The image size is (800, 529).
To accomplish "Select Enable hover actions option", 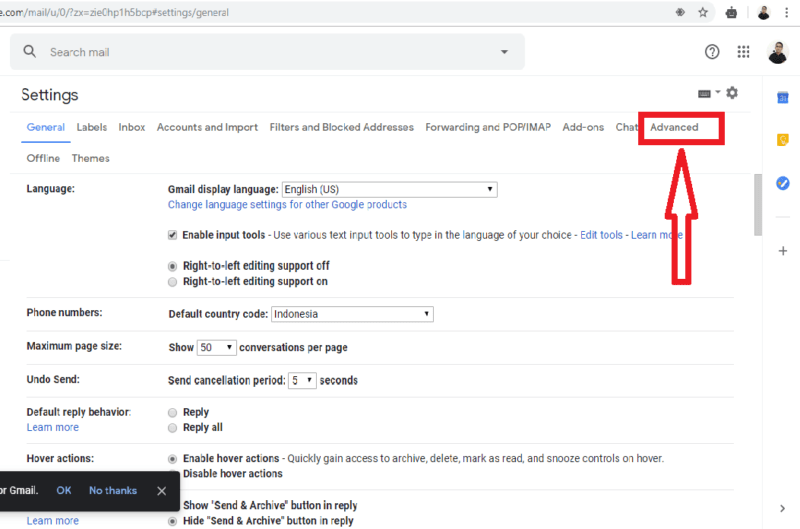I will (172, 459).
